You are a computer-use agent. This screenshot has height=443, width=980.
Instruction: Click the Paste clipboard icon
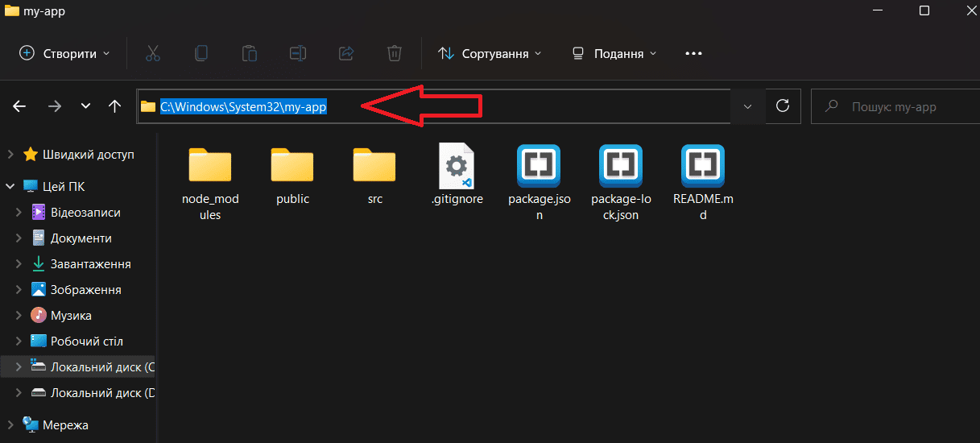(250, 54)
